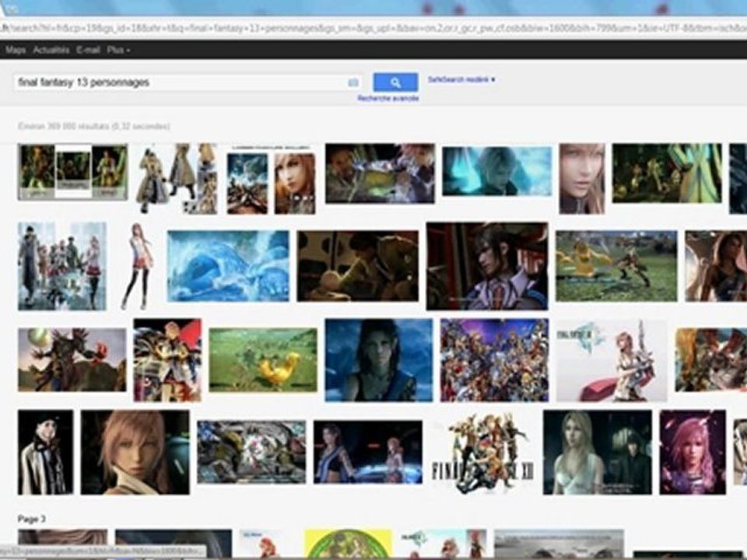Open two women standing in dark scene
747x560 pixels.
click(x=367, y=452)
